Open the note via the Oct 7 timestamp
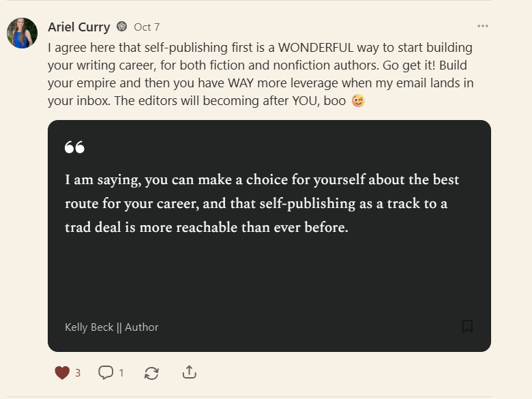The width and height of the screenshot is (532, 399). click(x=147, y=27)
